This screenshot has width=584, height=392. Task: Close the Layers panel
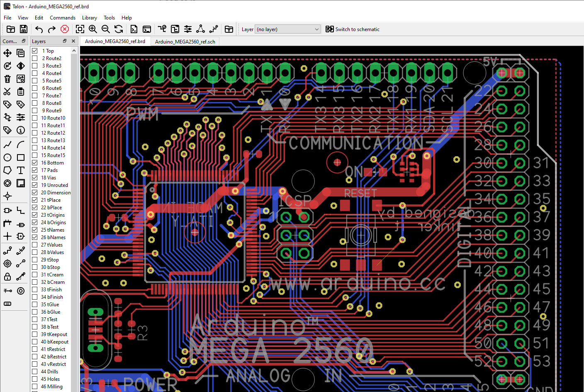[73, 41]
